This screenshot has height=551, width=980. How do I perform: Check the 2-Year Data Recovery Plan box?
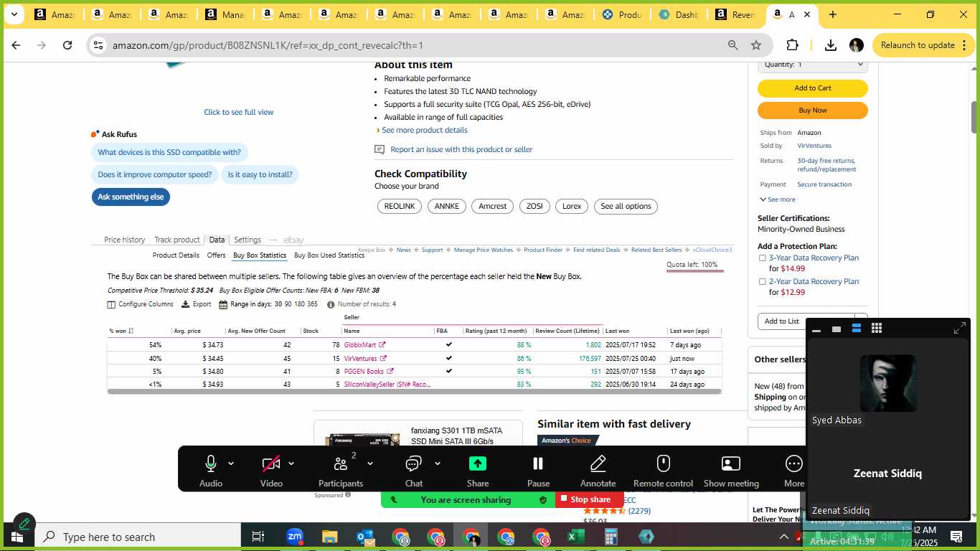762,282
